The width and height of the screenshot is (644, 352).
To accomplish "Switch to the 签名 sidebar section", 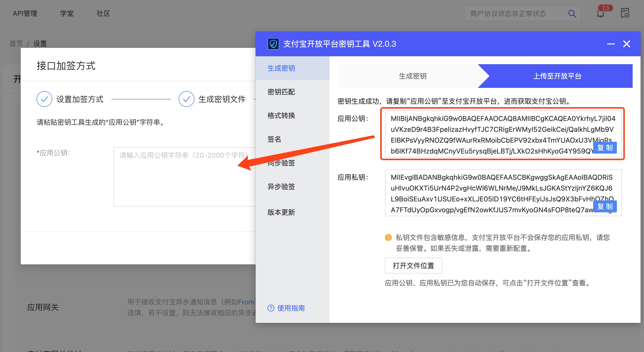I will pyautogui.click(x=274, y=139).
